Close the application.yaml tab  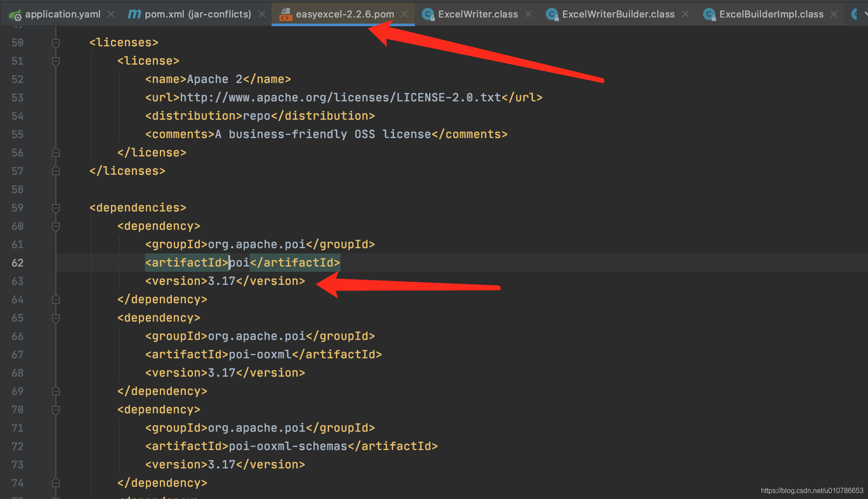pyautogui.click(x=111, y=14)
